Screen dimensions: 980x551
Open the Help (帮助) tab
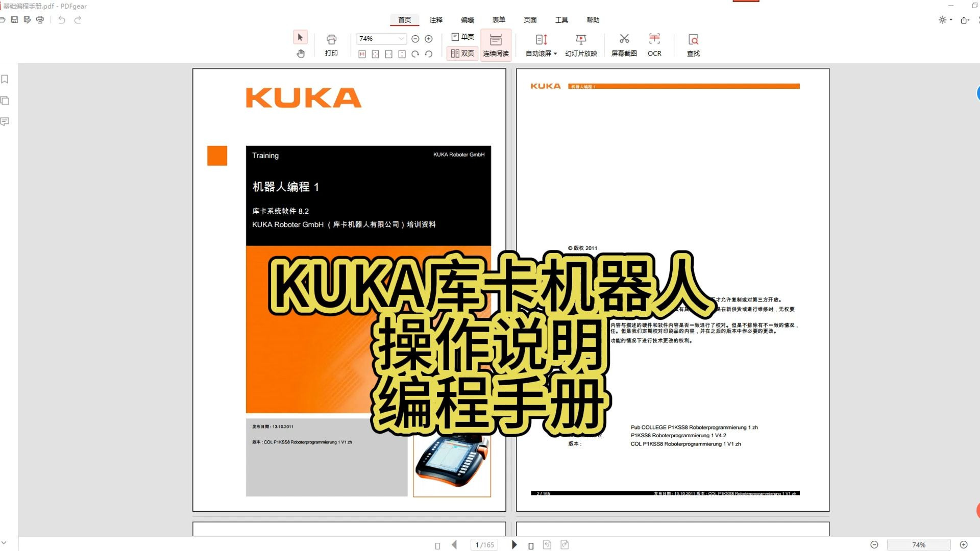(x=593, y=20)
